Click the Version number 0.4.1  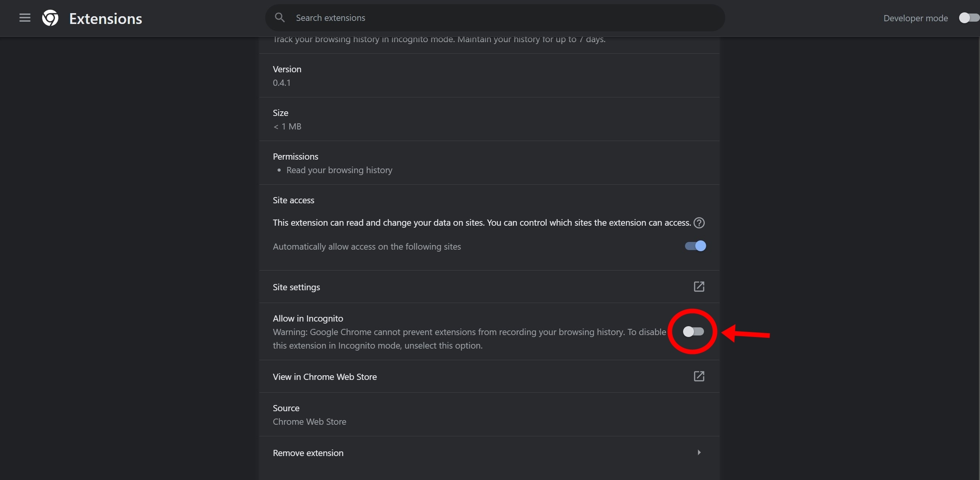[x=281, y=83]
